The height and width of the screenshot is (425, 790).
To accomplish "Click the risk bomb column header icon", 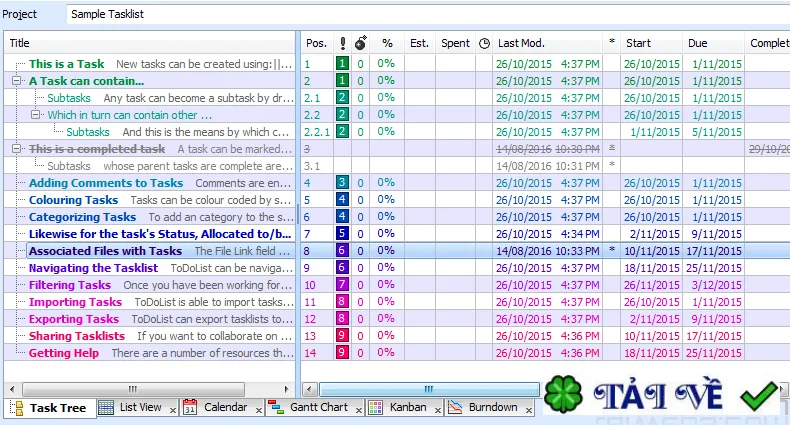I will click(361, 43).
